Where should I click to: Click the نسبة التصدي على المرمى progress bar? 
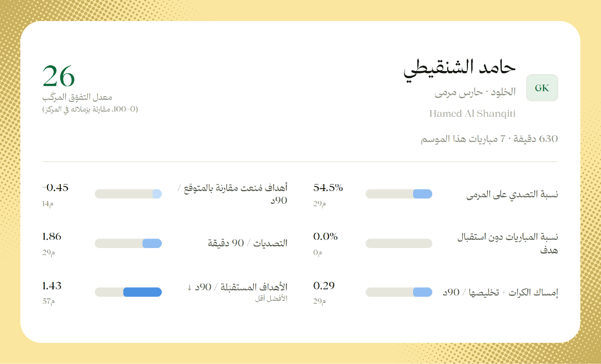pyautogui.click(x=399, y=194)
